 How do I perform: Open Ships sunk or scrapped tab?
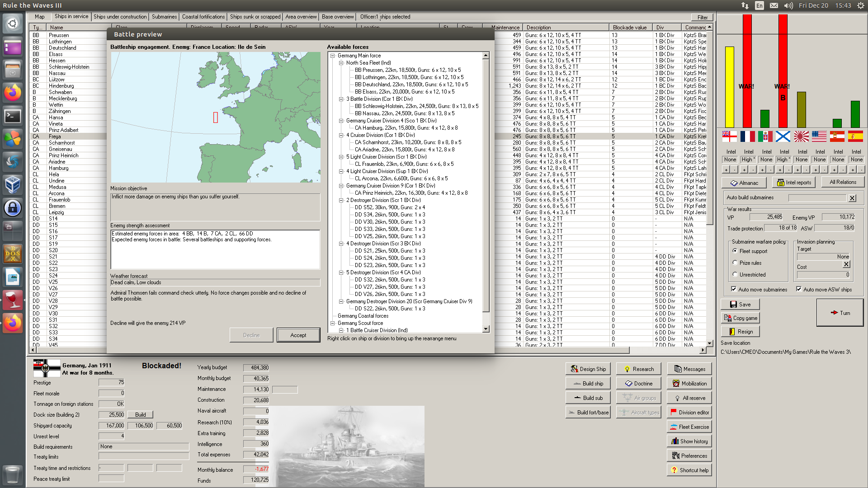click(x=255, y=17)
